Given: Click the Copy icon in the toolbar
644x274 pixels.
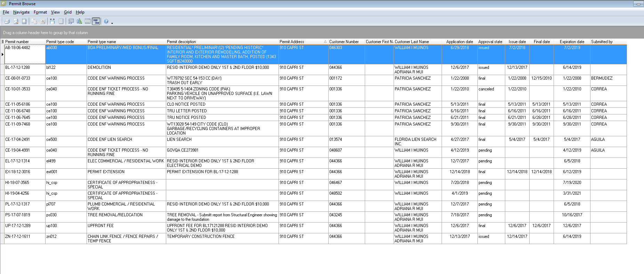Looking at the screenshot, I should coord(34,22).
